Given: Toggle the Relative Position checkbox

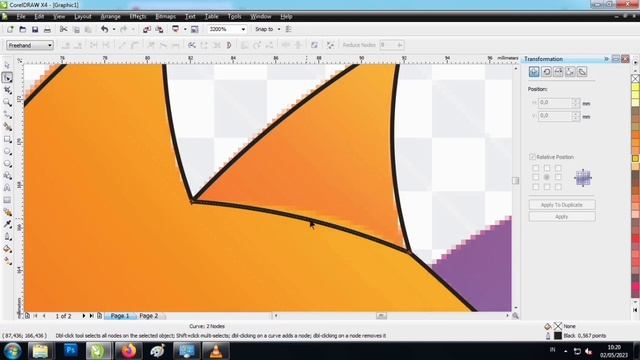Looking at the screenshot, I should pyautogui.click(x=532, y=157).
